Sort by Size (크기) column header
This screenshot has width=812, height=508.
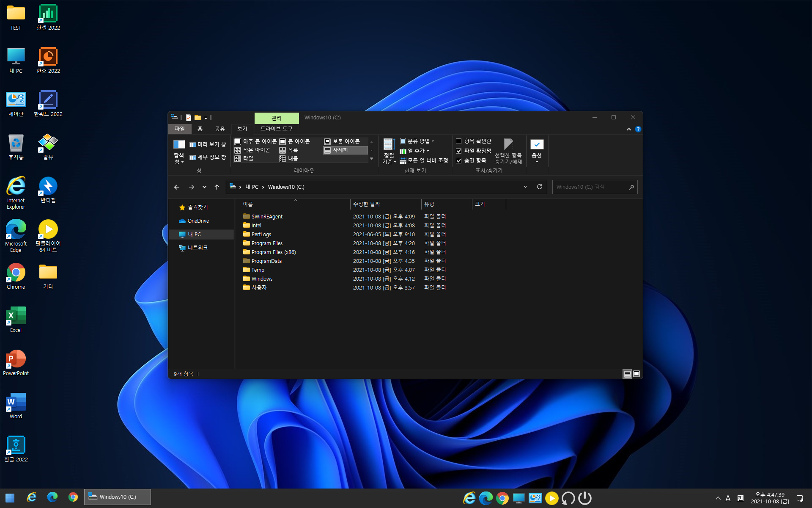[x=489, y=204]
